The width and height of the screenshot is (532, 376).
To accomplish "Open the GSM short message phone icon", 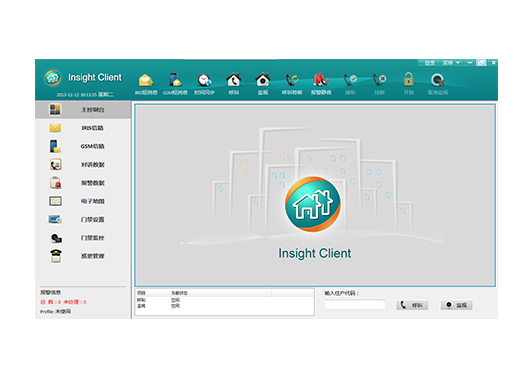I will [x=175, y=80].
